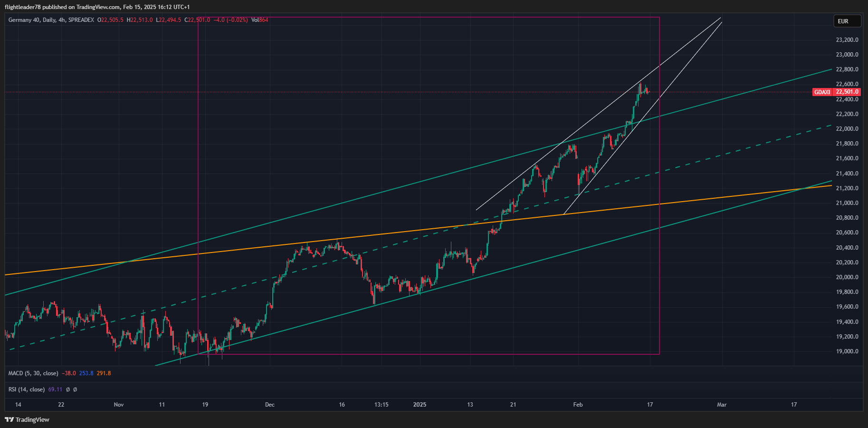Click the 2025 label on time axis
Image resolution: width=868 pixels, height=428 pixels.
[420, 405]
